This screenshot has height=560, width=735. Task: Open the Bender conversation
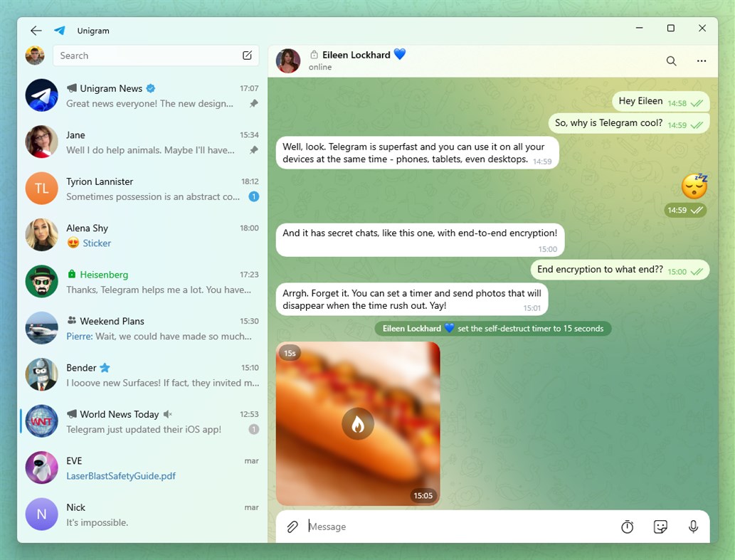[x=142, y=375]
